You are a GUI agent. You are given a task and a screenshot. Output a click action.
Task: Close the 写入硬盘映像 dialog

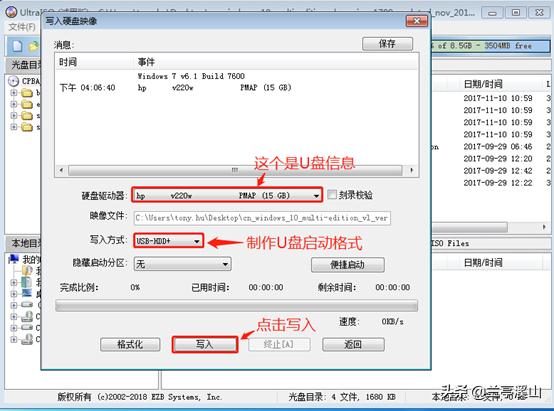click(417, 21)
